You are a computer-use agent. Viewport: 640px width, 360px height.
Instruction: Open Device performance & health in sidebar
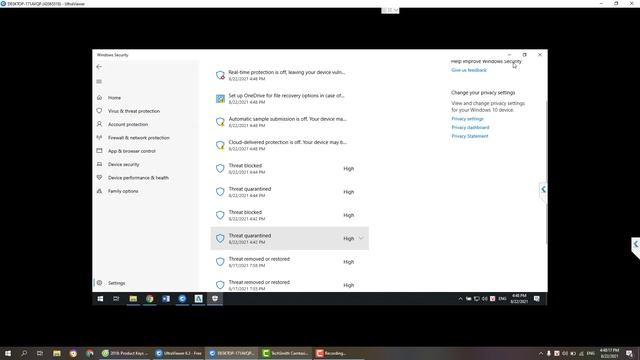(138, 178)
